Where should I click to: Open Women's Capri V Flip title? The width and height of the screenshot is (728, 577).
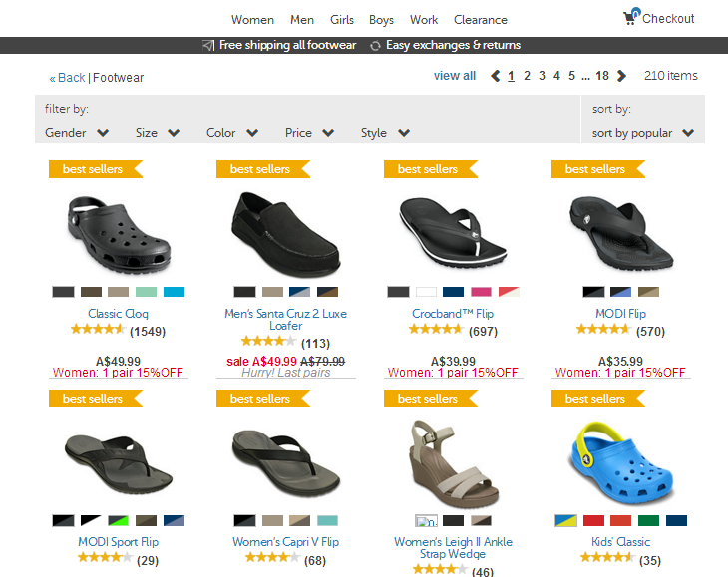coord(285,542)
